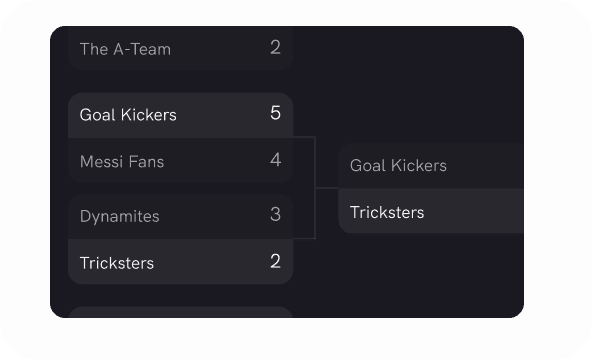The height and width of the screenshot is (360, 592).
Task: Click Goal Kickers' score of 5
Action: pyautogui.click(x=275, y=113)
